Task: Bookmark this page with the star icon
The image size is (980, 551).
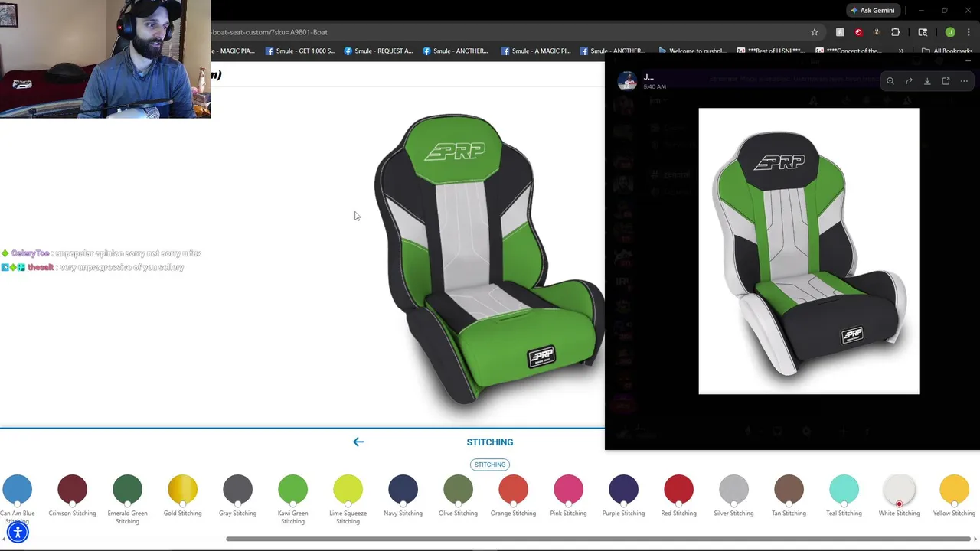Action: [815, 32]
